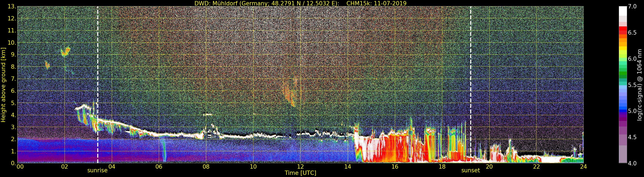Click the colorbar value '5.0'

click(632, 111)
